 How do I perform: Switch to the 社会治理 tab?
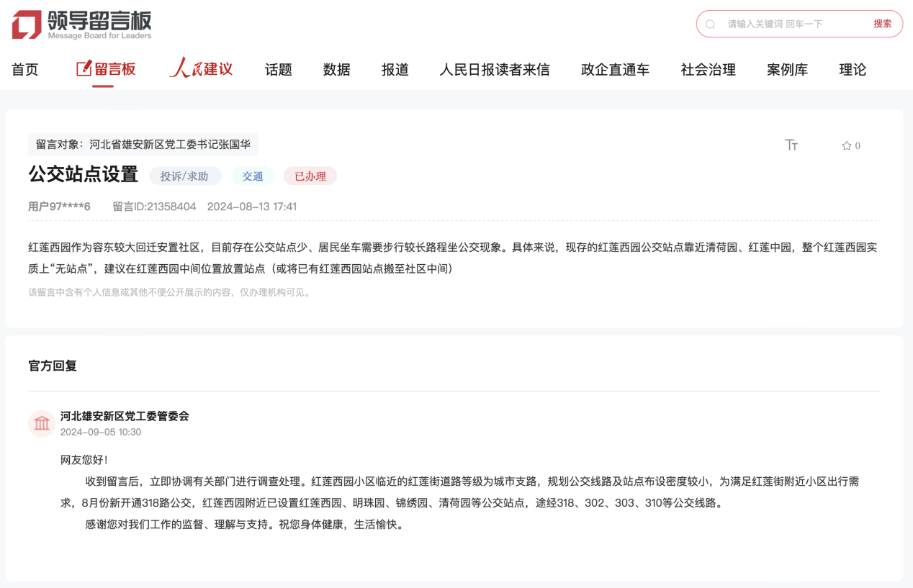(707, 69)
